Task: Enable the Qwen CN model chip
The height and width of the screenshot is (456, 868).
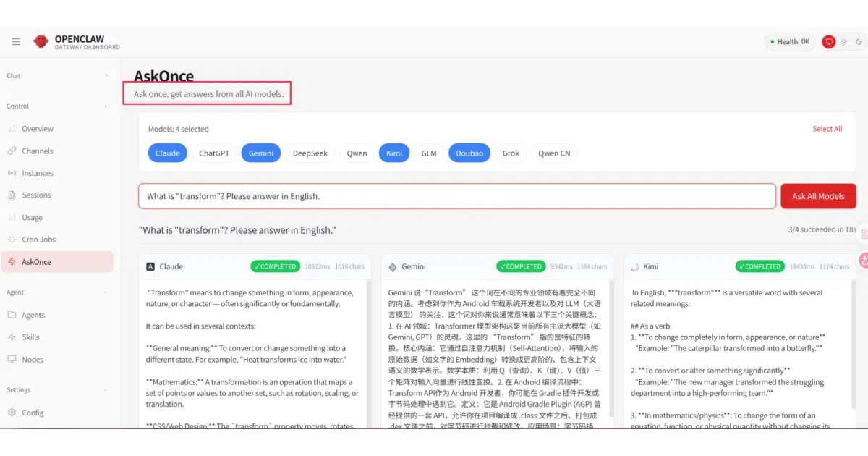Action: (554, 153)
